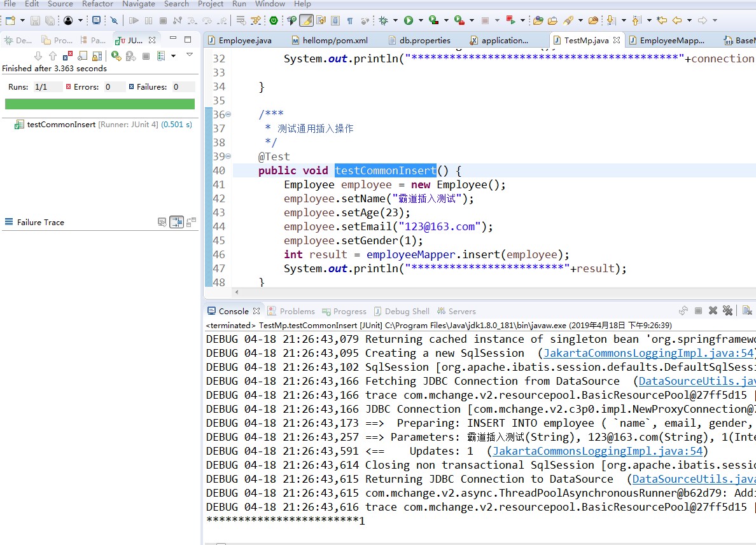Click the editor horizontal scrollbar left arrow
The width and height of the screenshot is (756, 545).
coord(237,292)
